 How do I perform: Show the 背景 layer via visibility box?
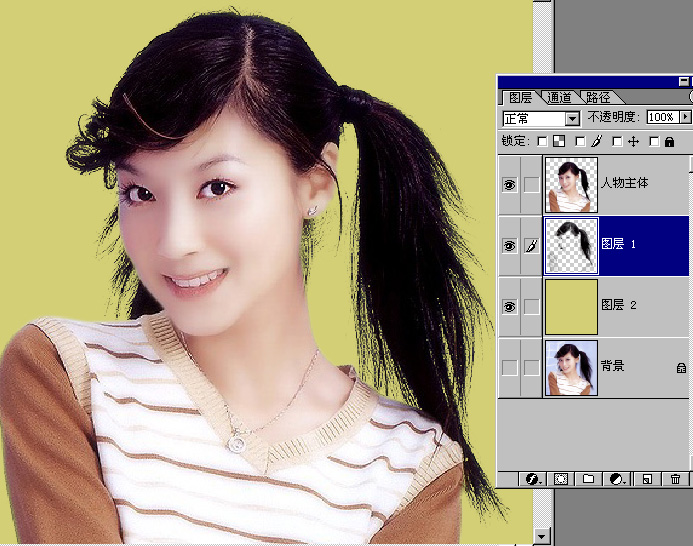(510, 367)
